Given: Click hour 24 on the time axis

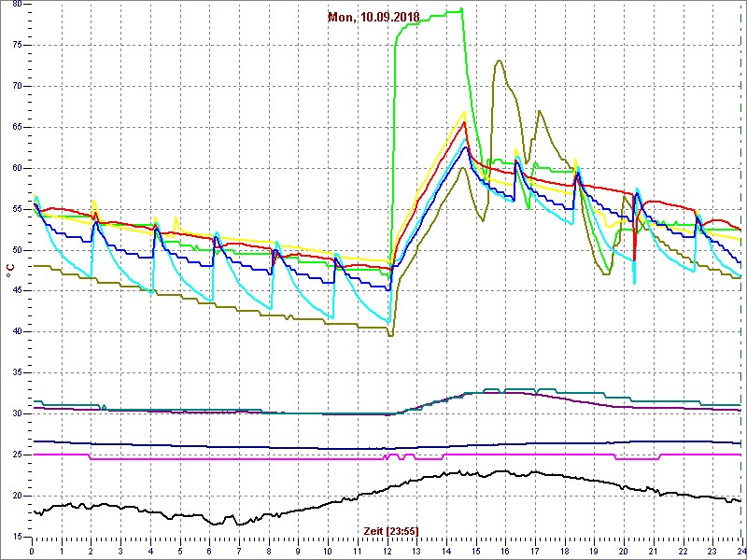Looking at the screenshot, I should pyautogui.click(x=741, y=551).
